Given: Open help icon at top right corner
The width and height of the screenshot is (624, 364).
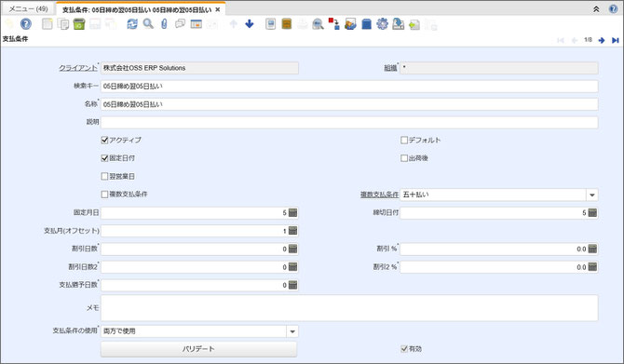Looking at the screenshot, I should click(x=614, y=8).
